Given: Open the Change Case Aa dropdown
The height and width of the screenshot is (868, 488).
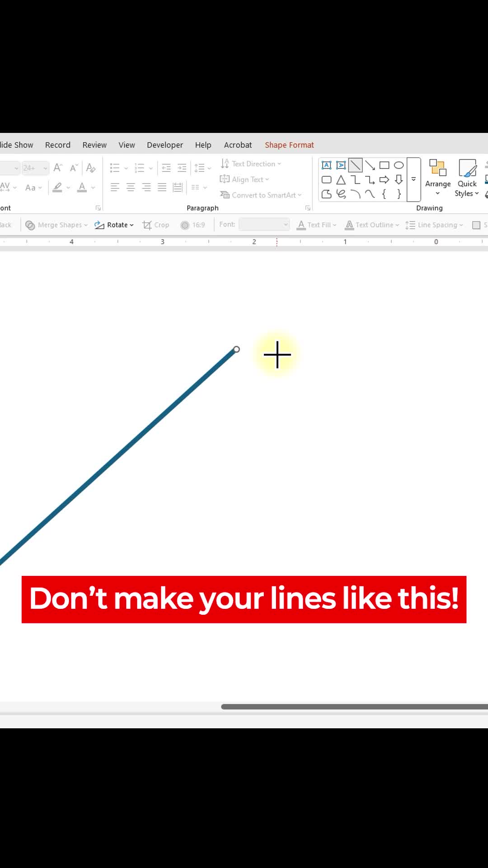Looking at the screenshot, I should tap(33, 187).
